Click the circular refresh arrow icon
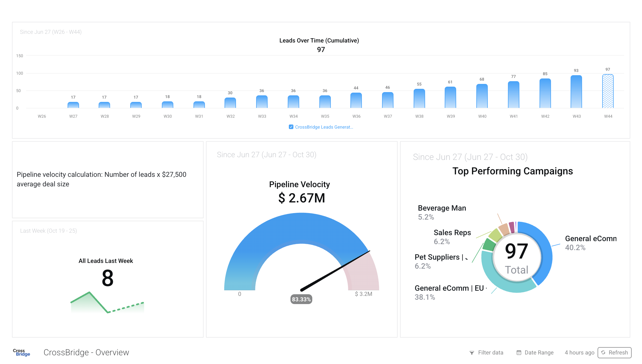This screenshot has height=364, width=642. pos(603,353)
